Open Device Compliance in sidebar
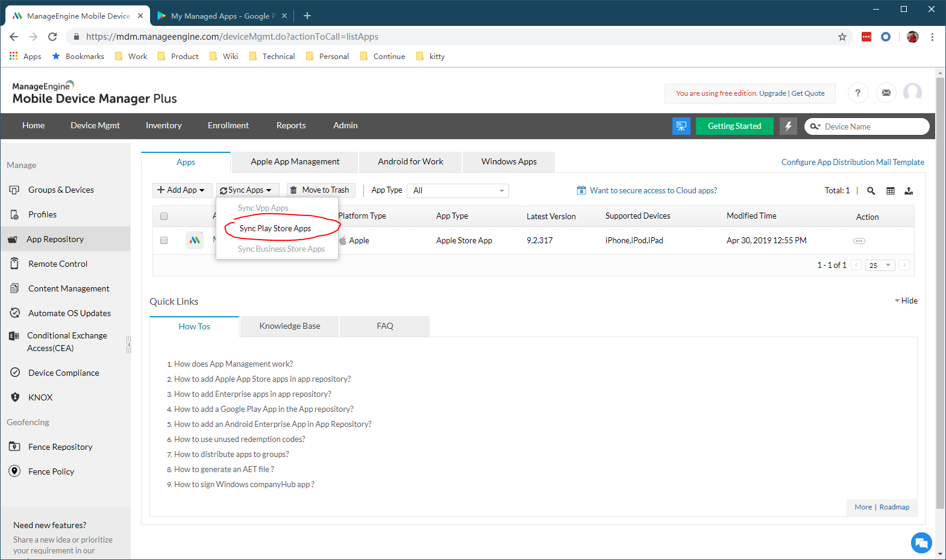This screenshot has height=560, width=946. 63,373
